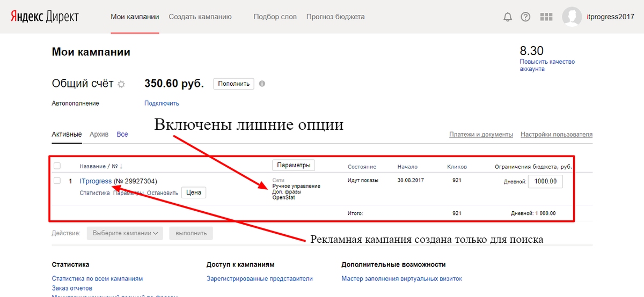Click Остановить link for the ITprogress campaign
The image size is (644, 297).
(x=162, y=192)
